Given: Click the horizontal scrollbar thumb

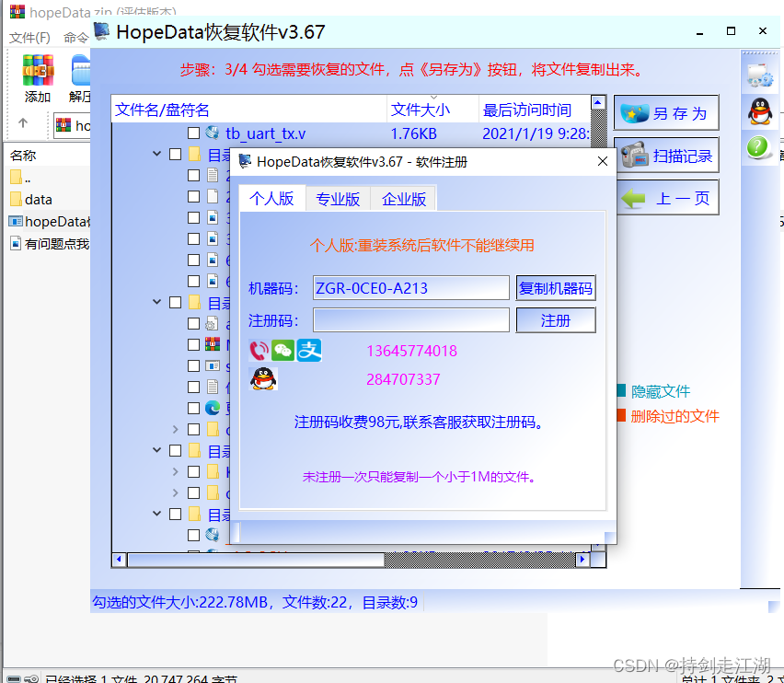Looking at the screenshot, I should (256, 560).
